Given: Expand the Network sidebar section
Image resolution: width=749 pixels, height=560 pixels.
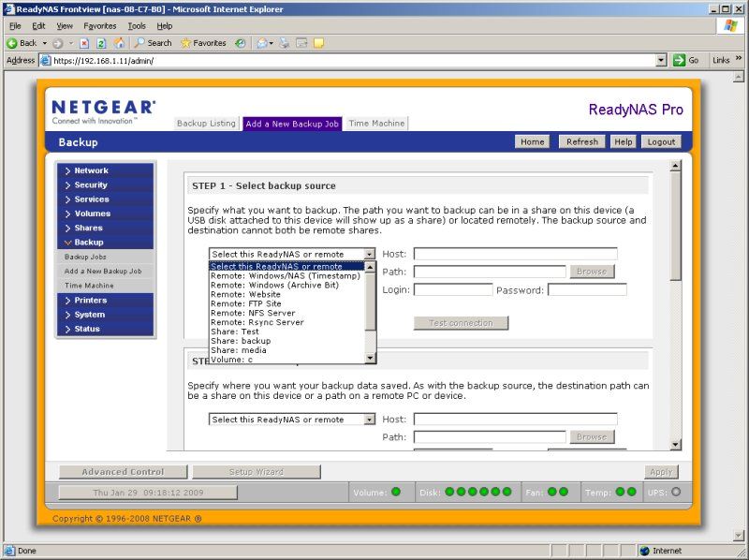Looking at the screenshot, I should click(x=105, y=170).
